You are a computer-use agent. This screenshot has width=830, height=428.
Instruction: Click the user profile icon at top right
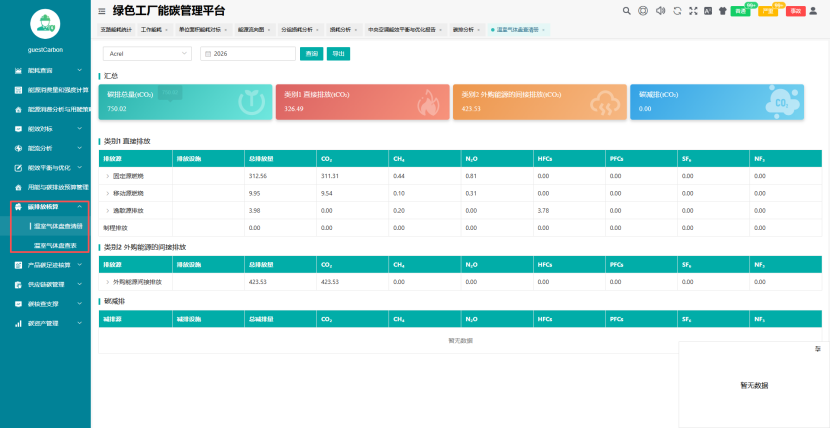813,11
